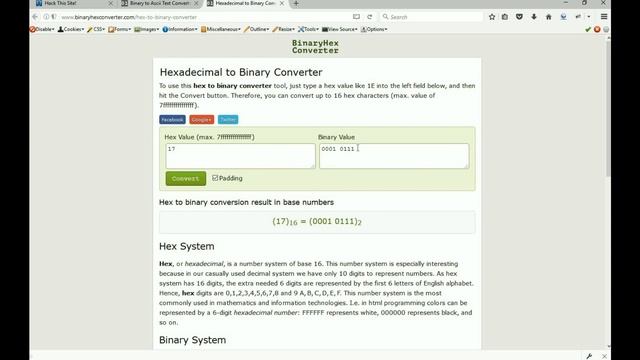Open the Cookies dropdown menu
This screenshot has width=640, height=360.
pyautogui.click(x=71, y=29)
